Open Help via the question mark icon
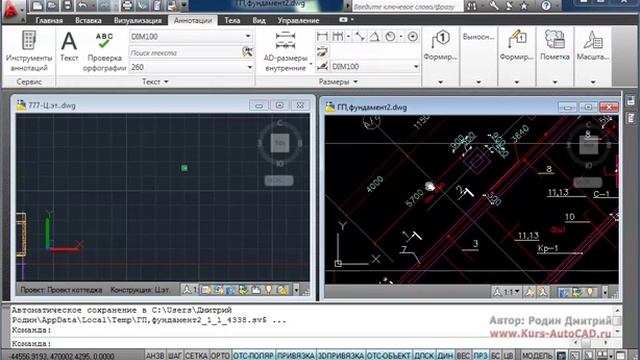 (x=546, y=6)
